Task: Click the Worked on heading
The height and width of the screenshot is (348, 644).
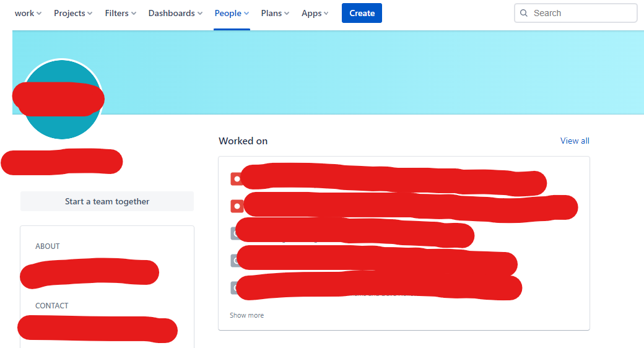Action: click(x=243, y=141)
